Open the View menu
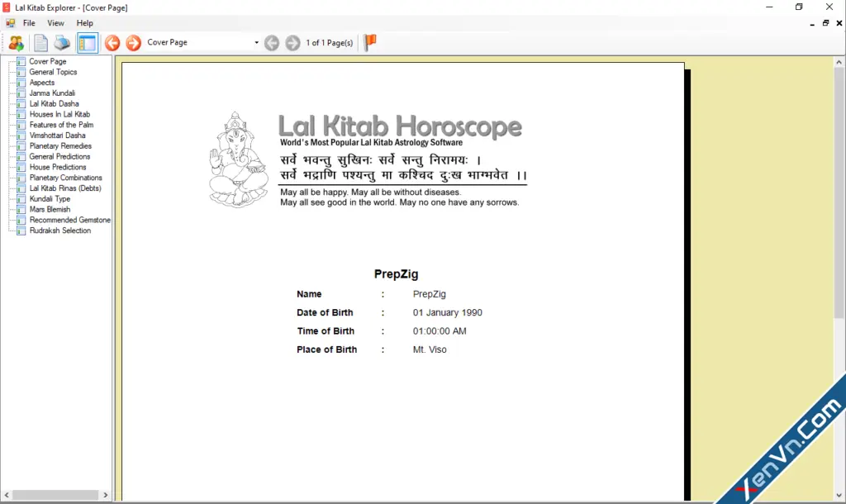The height and width of the screenshot is (504, 846). 55,23
